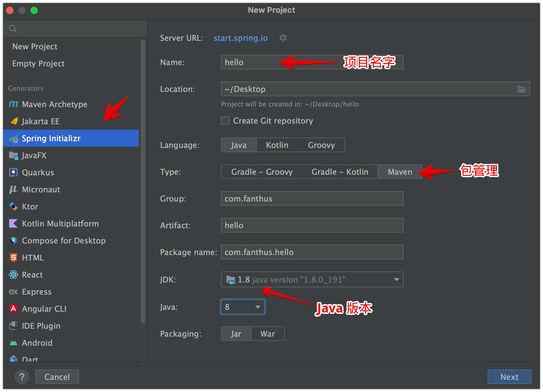Click the Angular CLI shield icon
The width and height of the screenshot is (543, 392).
pos(13,309)
